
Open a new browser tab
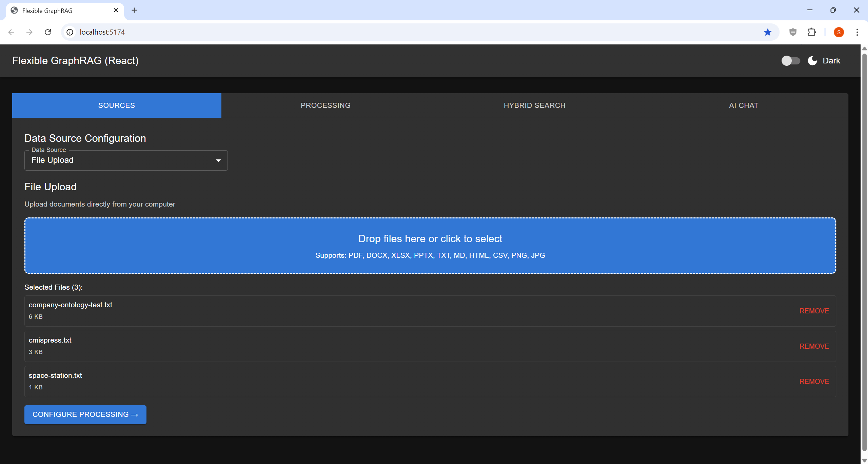coord(134,11)
